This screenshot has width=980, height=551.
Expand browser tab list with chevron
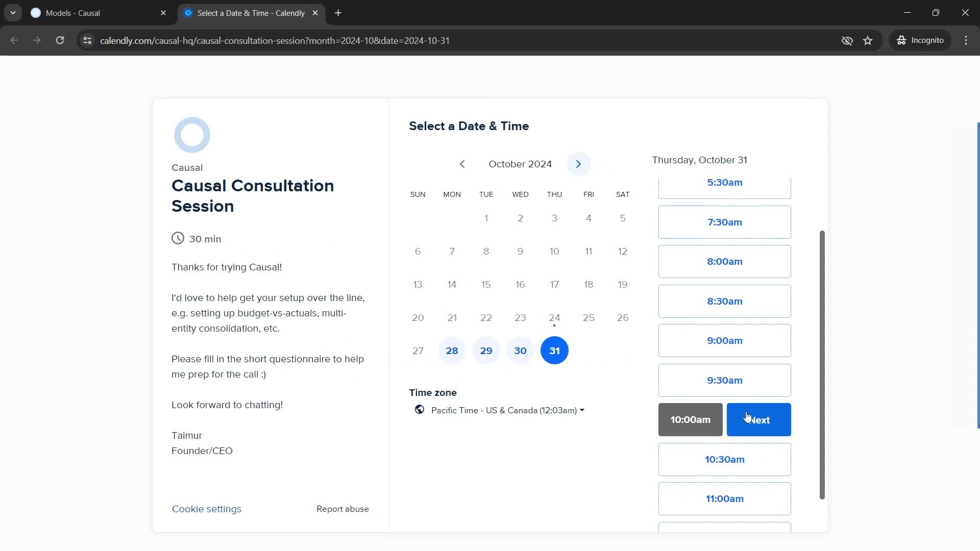click(x=13, y=13)
